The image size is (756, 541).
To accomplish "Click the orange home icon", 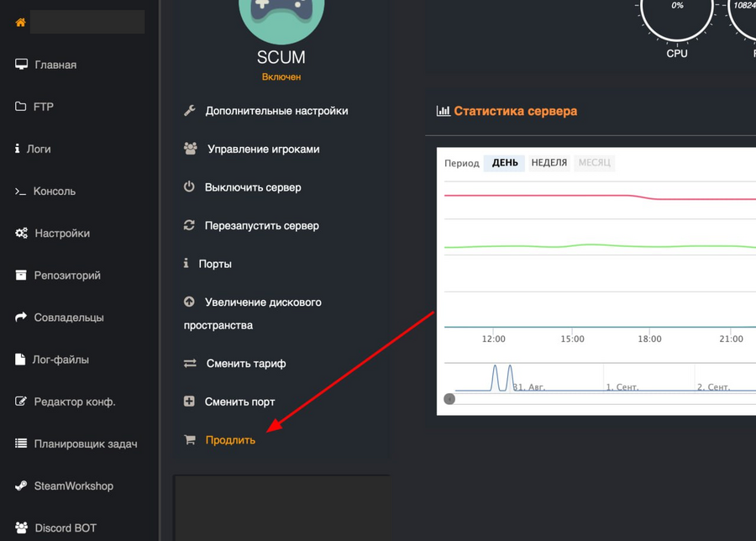I will (20, 23).
